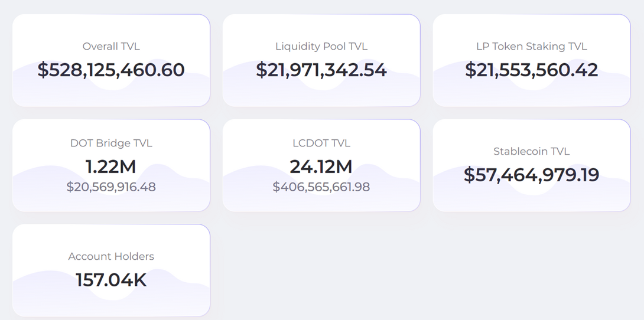Screen dimensions: 644x320
Task: Click the DOT Bridge TVL label
Action: (111, 143)
